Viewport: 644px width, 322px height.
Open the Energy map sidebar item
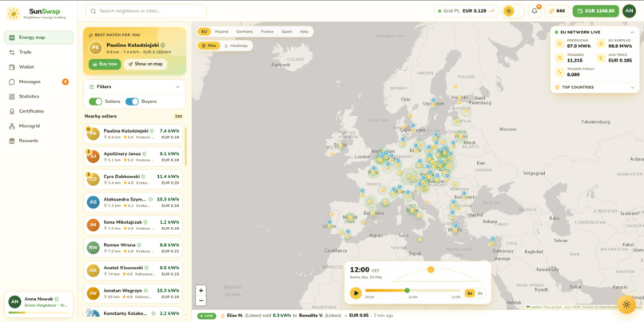coord(38,38)
